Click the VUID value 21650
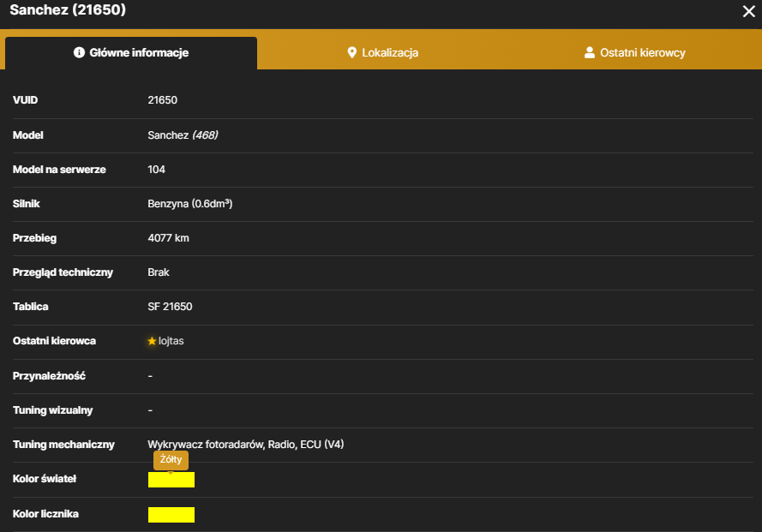 tap(162, 100)
